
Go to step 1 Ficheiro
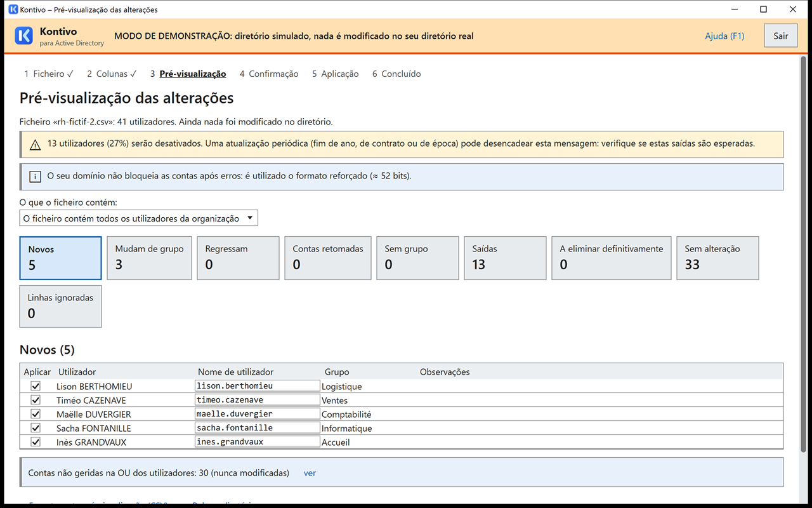coord(49,74)
